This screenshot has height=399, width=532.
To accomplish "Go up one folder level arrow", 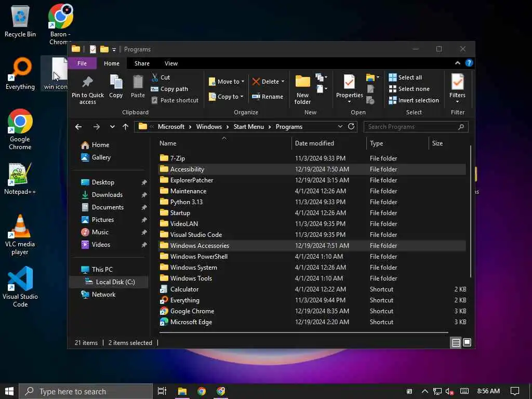I will pyautogui.click(x=126, y=127).
